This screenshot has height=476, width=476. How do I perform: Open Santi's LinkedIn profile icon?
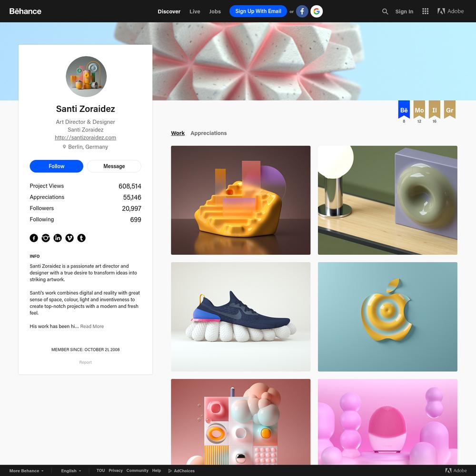coord(58,238)
